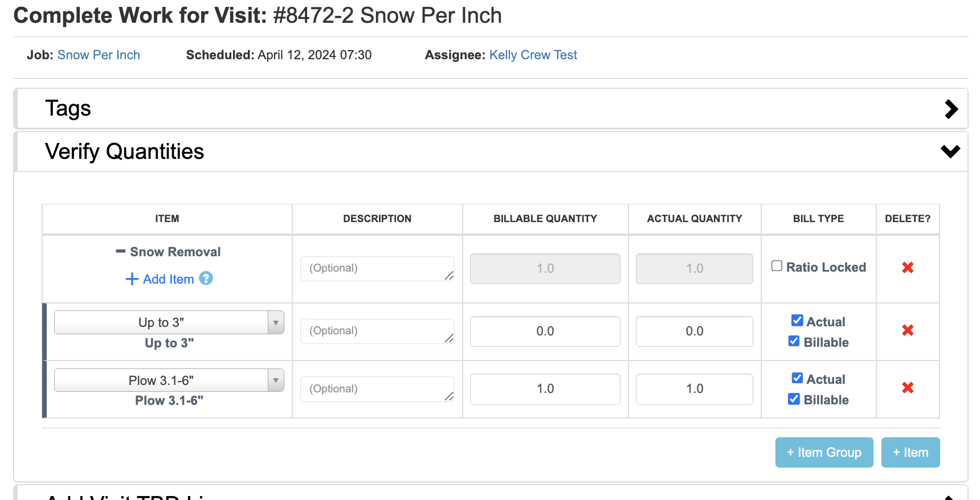Viewport: 980px width, 500px height.
Task: Uncheck Actual for the Up to 3" row
Action: 797,321
